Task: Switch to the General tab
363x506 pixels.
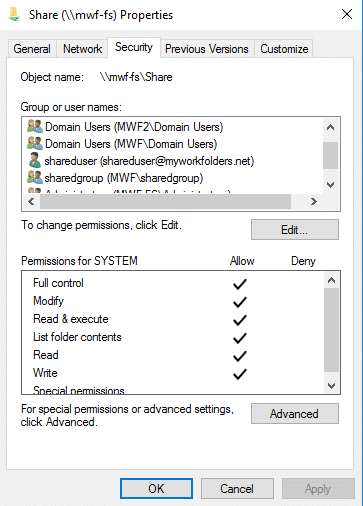Action: pos(32,49)
